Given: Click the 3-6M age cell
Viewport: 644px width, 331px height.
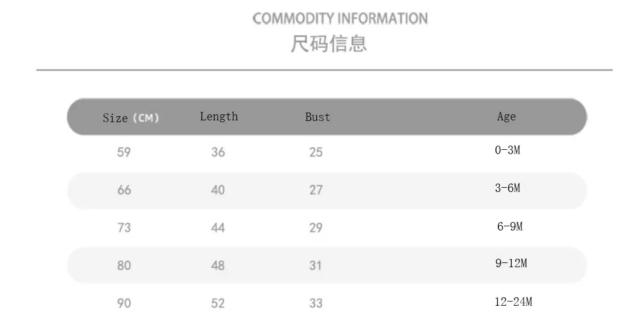Looking at the screenshot, I should [508, 188].
